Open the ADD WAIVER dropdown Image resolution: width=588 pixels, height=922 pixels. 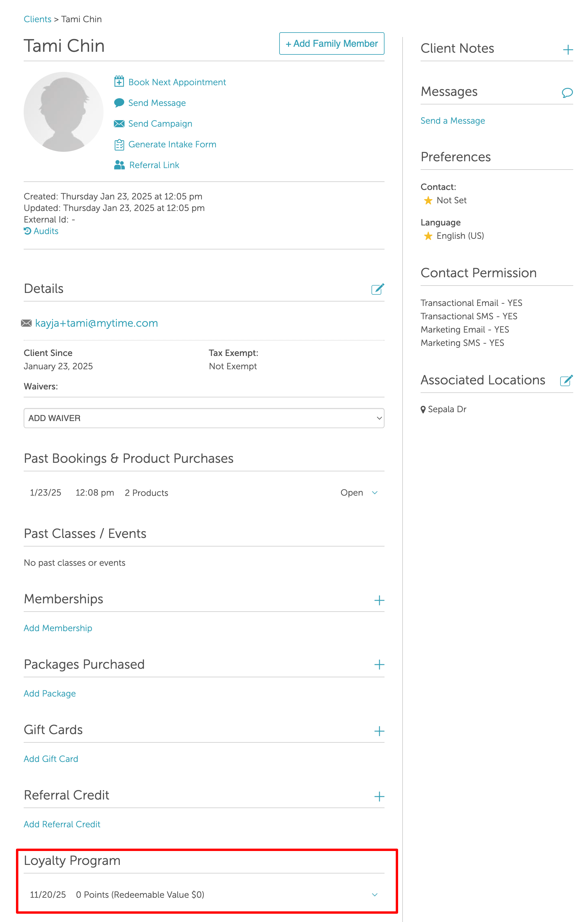[204, 418]
